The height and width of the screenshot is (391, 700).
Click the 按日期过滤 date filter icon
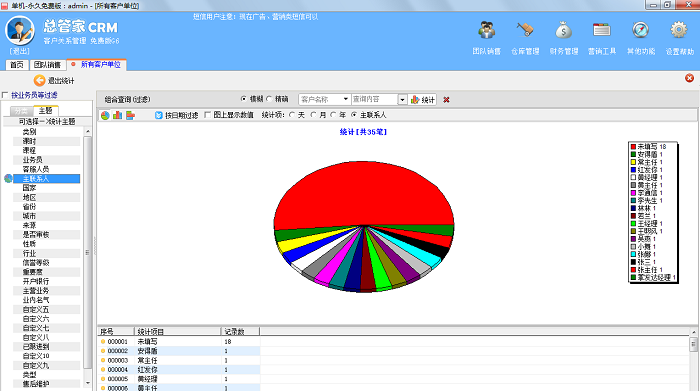158,115
